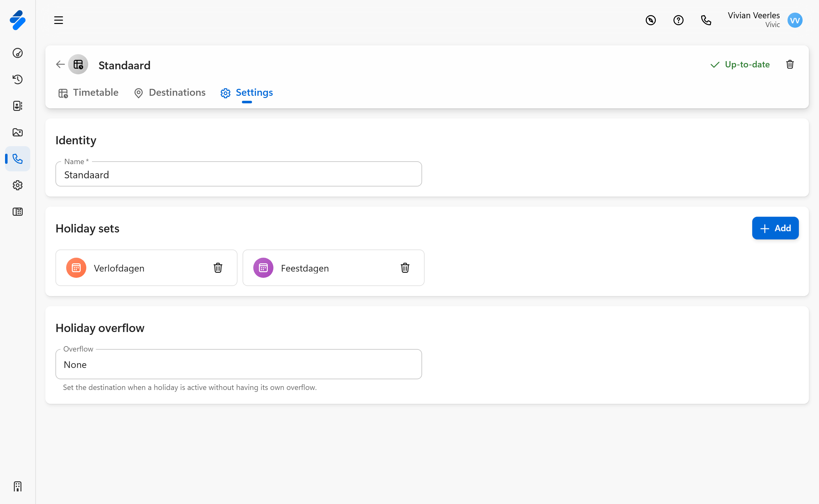The height and width of the screenshot is (504, 819).
Task: Delete the Verlofdagen holiday set
Action: pos(218,268)
